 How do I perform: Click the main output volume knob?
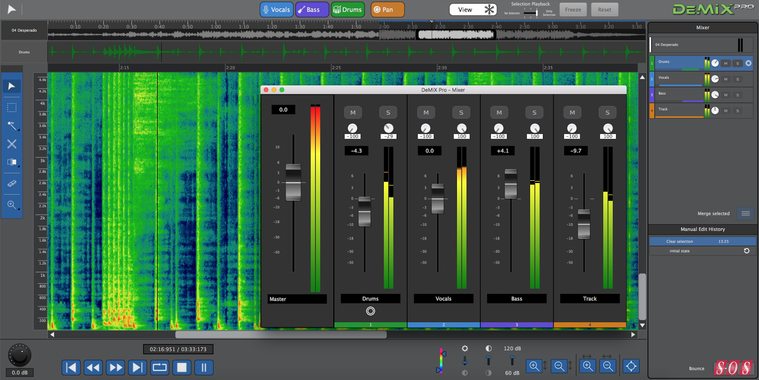[19, 356]
